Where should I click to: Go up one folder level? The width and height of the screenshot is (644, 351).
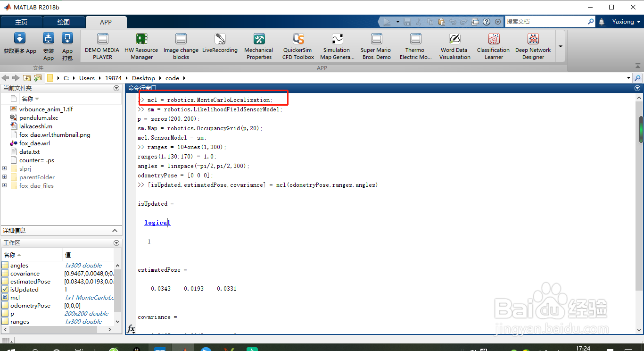27,78
